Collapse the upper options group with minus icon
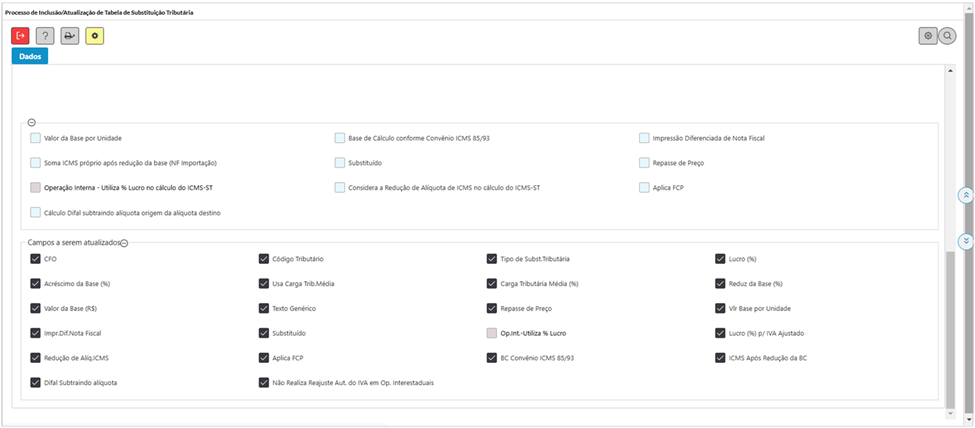The width and height of the screenshot is (975, 428). pyautogui.click(x=32, y=121)
